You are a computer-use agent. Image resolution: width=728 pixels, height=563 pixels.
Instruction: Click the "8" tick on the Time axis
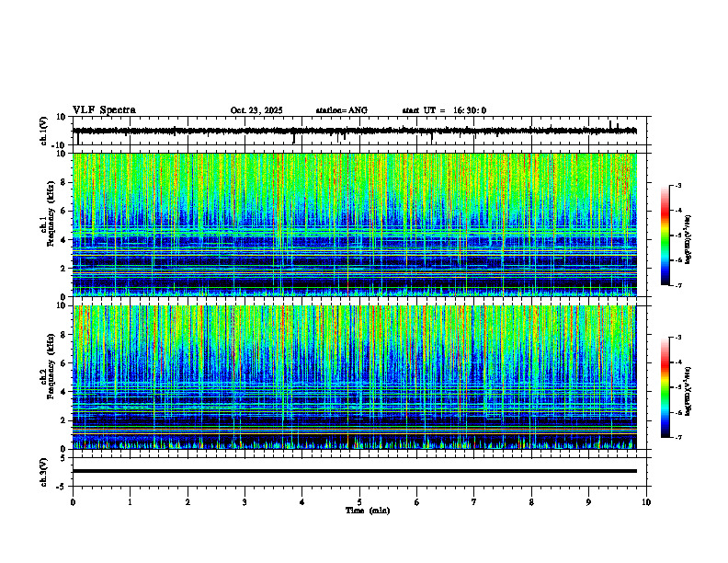pos(531,502)
